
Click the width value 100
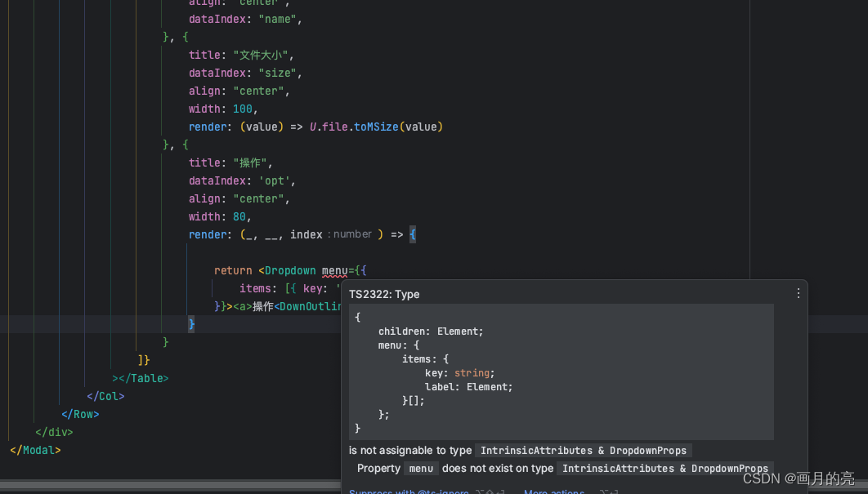click(x=243, y=109)
